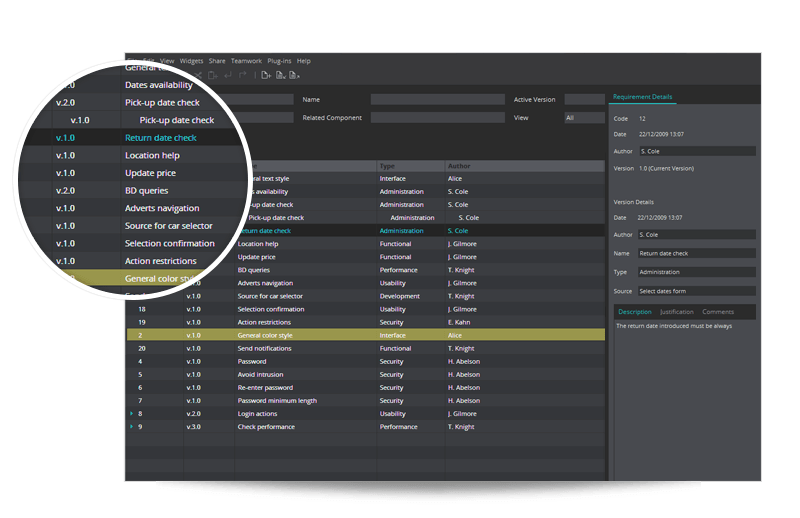800x518 pixels.
Task: Click the Source field showing Select dates form
Action: tap(697, 291)
